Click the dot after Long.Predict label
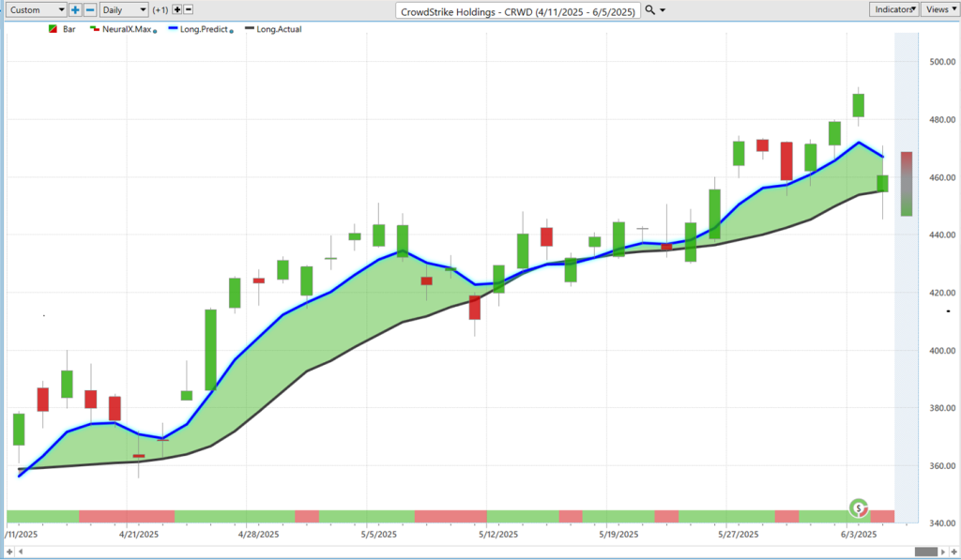The width and height of the screenshot is (961, 560). tap(231, 31)
